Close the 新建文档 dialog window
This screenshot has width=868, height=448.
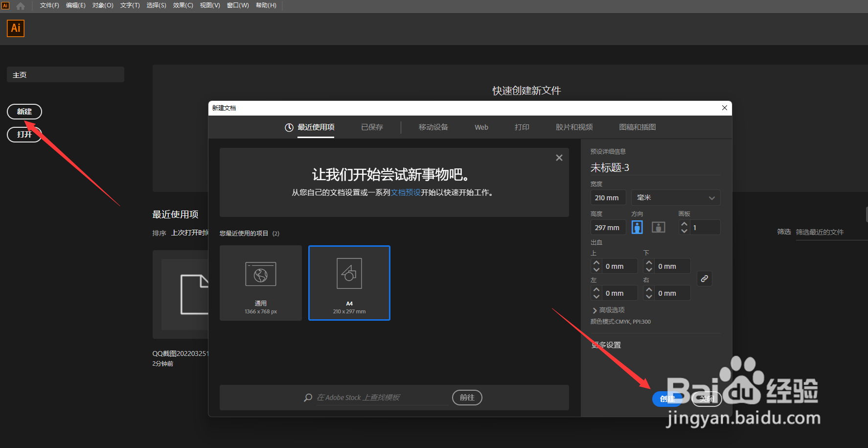tap(725, 108)
